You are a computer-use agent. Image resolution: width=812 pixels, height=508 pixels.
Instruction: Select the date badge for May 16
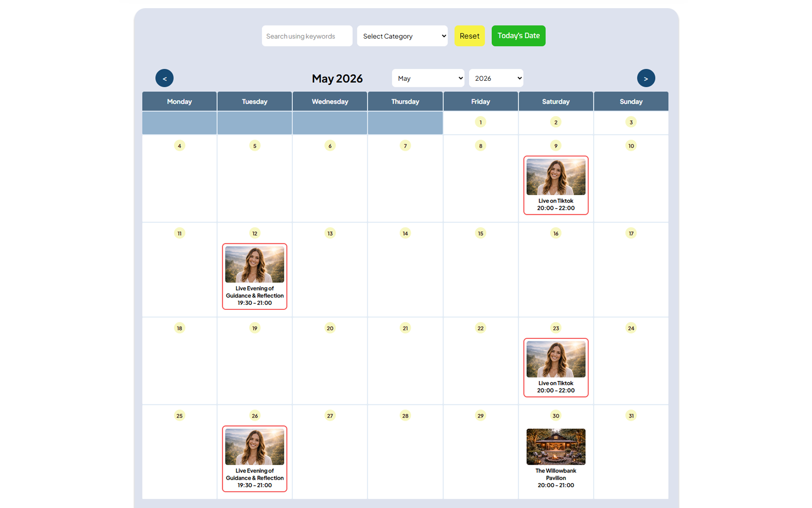click(556, 234)
